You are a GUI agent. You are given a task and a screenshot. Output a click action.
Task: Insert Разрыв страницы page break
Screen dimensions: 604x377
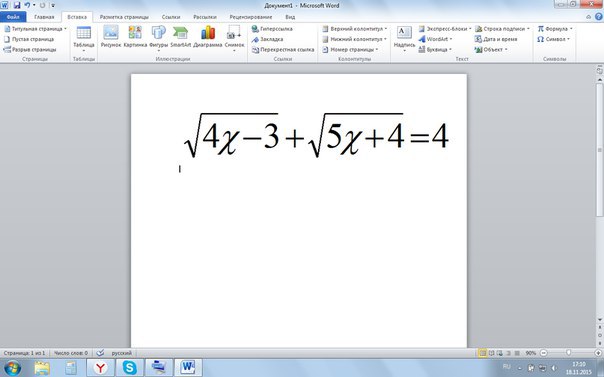[30, 50]
